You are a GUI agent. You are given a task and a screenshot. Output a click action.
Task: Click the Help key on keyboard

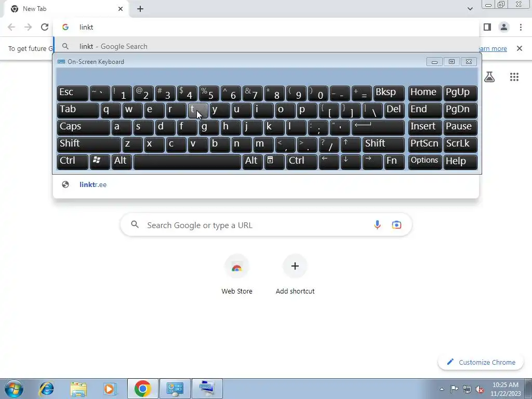click(x=460, y=161)
